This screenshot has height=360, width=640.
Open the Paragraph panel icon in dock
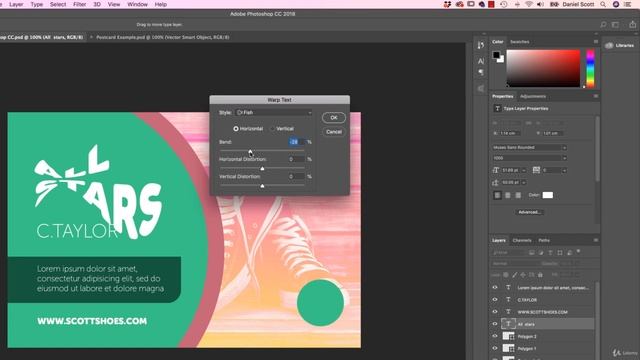click(481, 72)
